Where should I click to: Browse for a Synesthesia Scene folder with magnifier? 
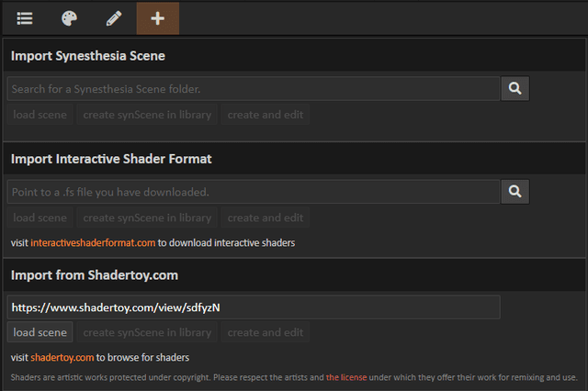click(x=514, y=88)
